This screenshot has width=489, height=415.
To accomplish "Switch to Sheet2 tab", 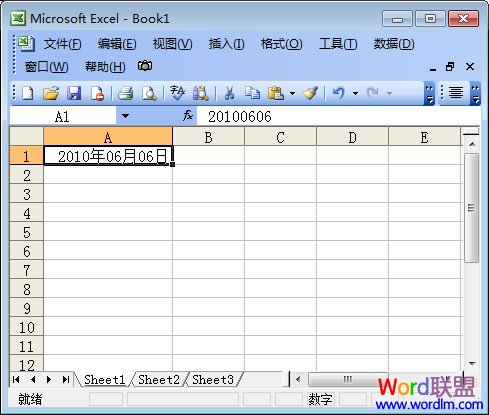I will (159, 379).
